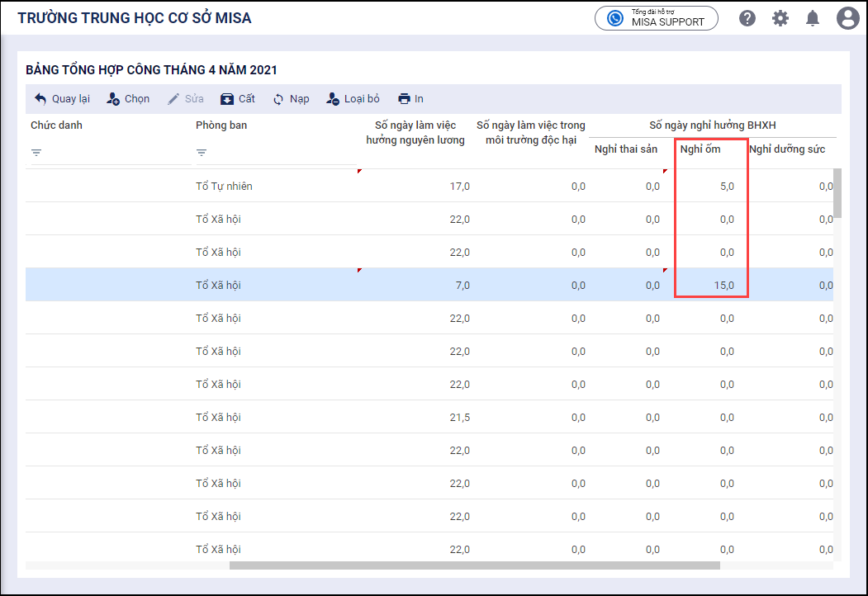Click Số ngày làm việc hưởng nguyên lương header
The width and height of the screenshot is (868, 596).
tap(415, 132)
